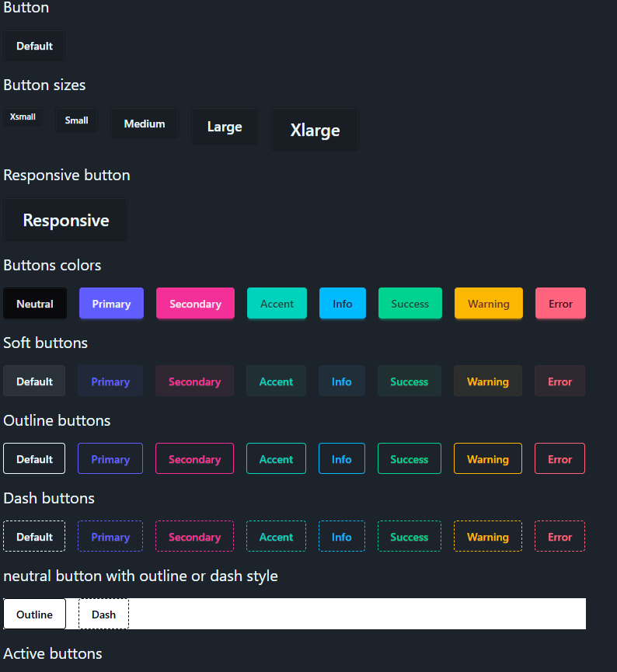Select the 'Soft buttons' heading text
Image resolution: width=617 pixels, height=672 pixels.
45,343
